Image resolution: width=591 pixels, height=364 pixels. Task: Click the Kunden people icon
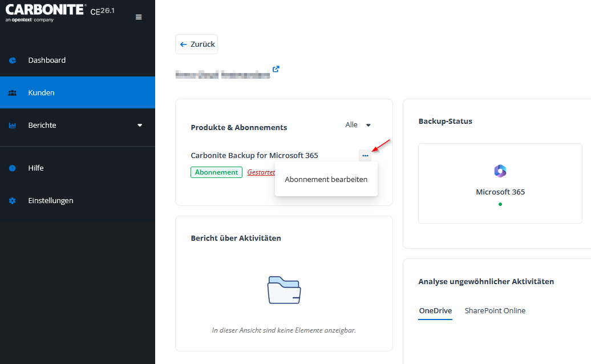[x=13, y=93]
